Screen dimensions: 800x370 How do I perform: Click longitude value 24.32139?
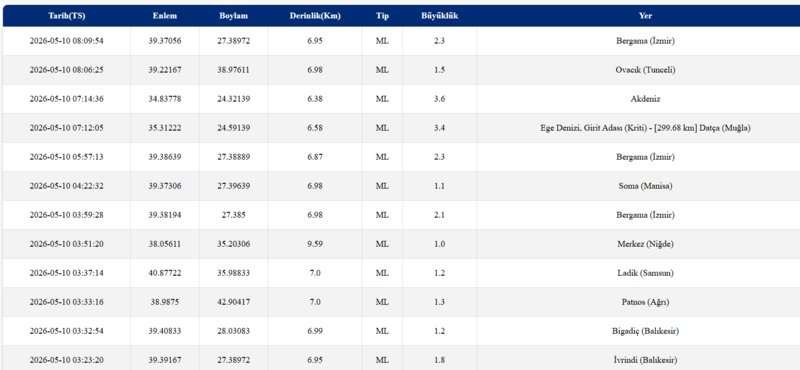(x=233, y=100)
